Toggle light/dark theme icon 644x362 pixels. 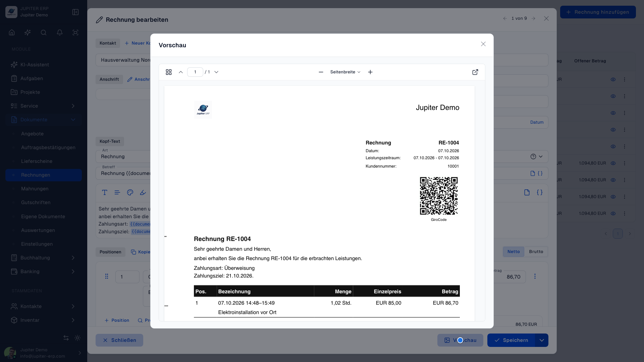[77, 338]
